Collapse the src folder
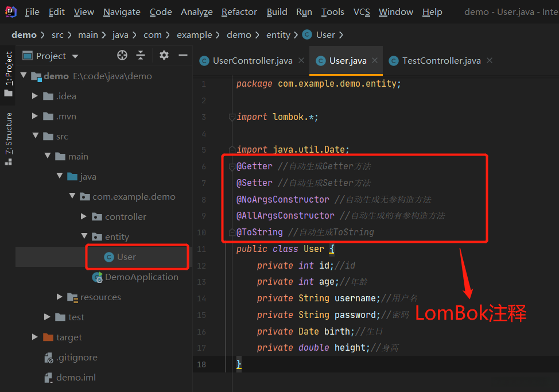This screenshot has width=559, height=392. [x=35, y=136]
